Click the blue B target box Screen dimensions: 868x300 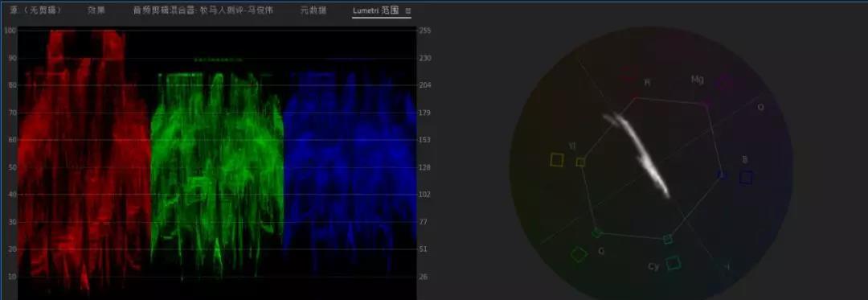(746, 177)
